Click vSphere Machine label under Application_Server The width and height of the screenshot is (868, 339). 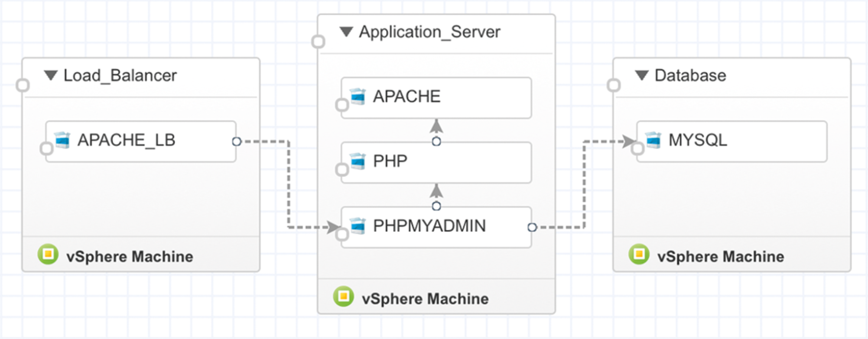click(x=425, y=299)
